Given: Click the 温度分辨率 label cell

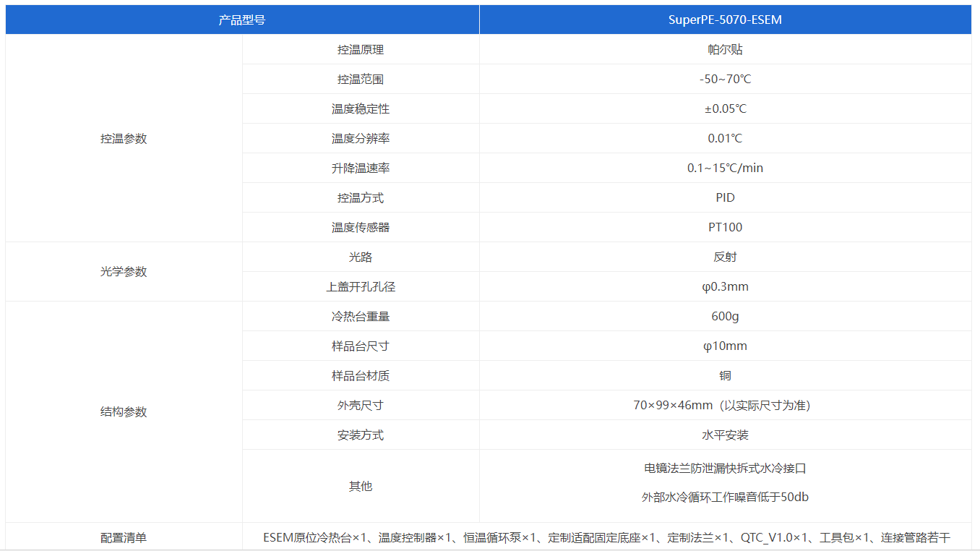Looking at the screenshot, I should click(x=361, y=139).
